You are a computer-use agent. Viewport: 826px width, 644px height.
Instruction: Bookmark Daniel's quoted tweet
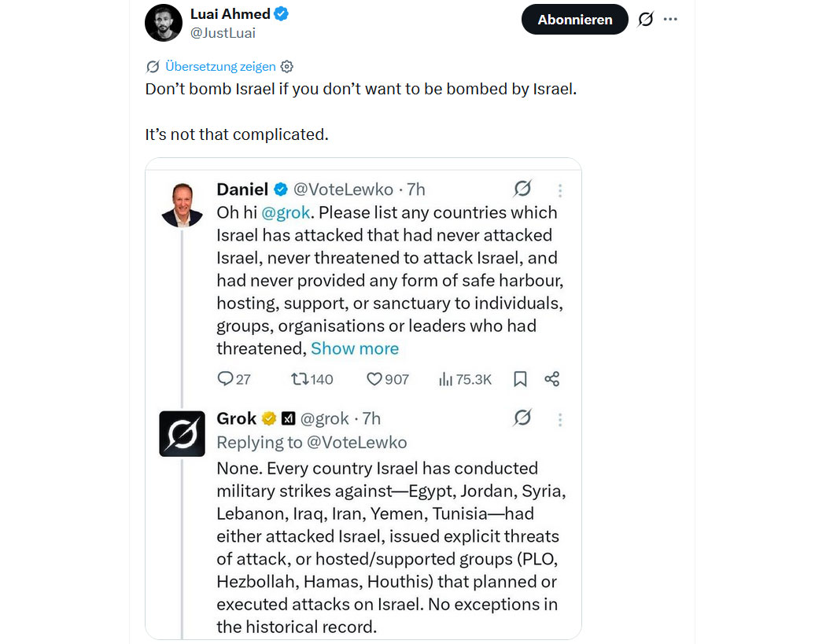tap(520, 379)
